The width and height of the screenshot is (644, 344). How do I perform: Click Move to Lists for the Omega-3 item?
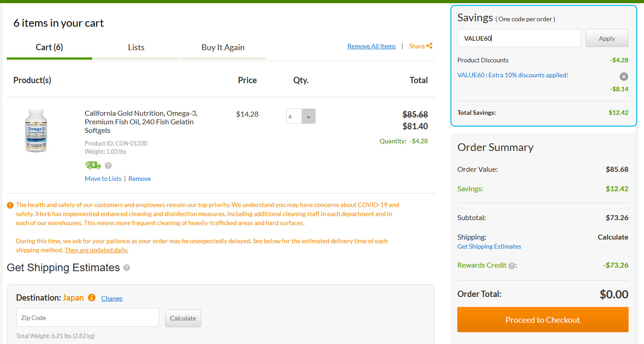[103, 179]
